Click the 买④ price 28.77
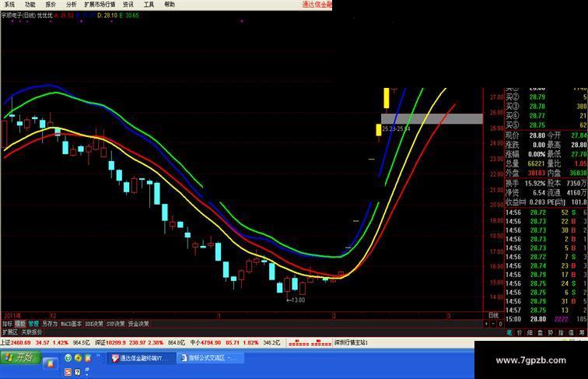This screenshot has height=379, width=588. [537, 116]
